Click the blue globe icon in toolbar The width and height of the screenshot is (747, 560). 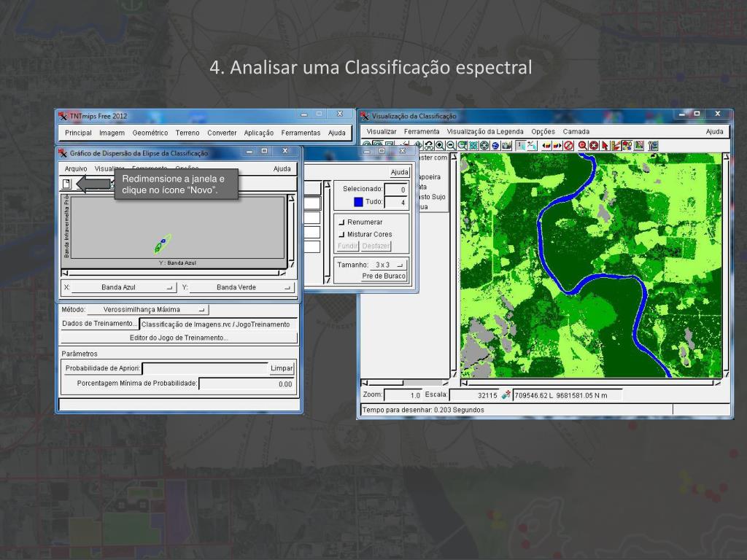(x=495, y=146)
